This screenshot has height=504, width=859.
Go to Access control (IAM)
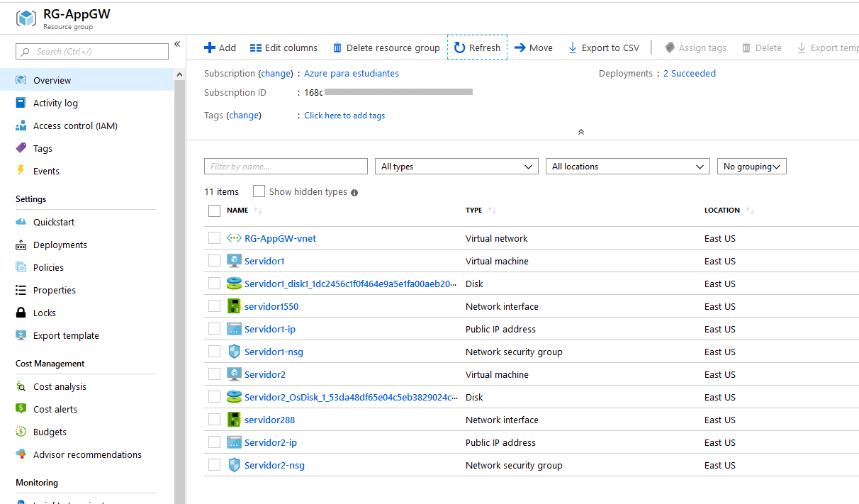[86, 125]
